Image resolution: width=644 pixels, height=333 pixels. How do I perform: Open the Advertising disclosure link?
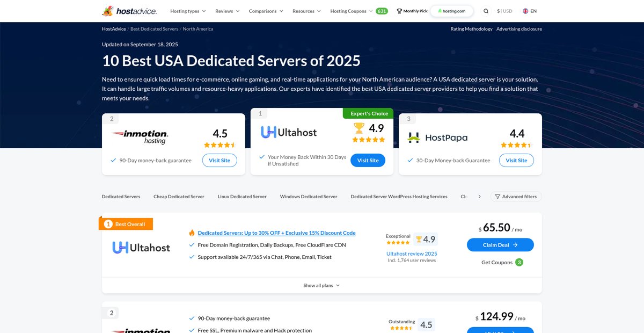coord(519,28)
